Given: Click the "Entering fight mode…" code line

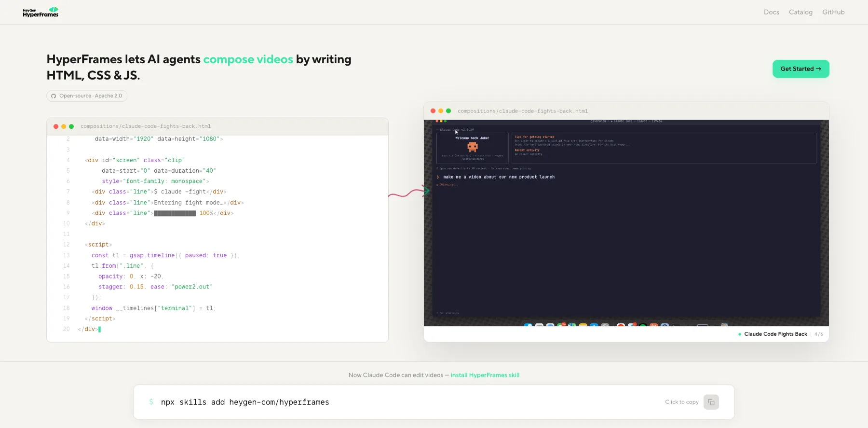Looking at the screenshot, I should (x=168, y=203).
